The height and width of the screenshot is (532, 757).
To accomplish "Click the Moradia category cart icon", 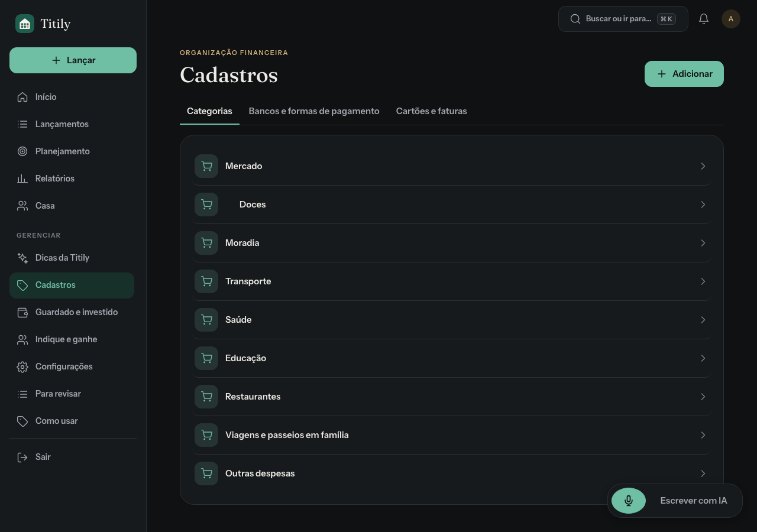I will pyautogui.click(x=206, y=243).
